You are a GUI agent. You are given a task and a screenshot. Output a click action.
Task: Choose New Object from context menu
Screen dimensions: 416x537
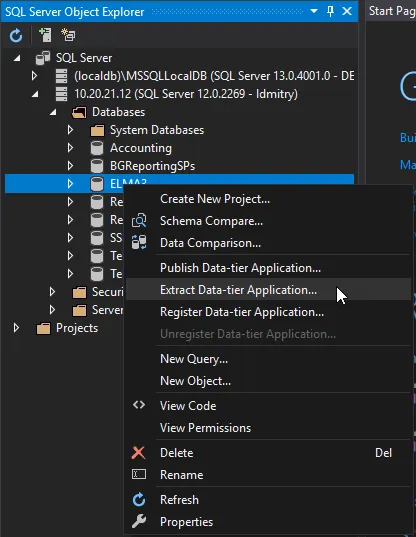(x=268, y=381)
